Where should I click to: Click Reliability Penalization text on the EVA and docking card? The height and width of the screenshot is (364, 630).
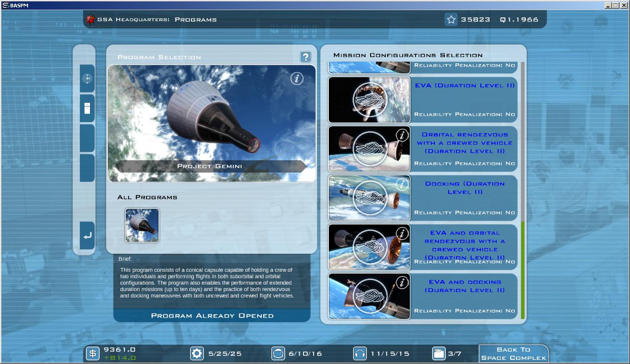(x=465, y=311)
